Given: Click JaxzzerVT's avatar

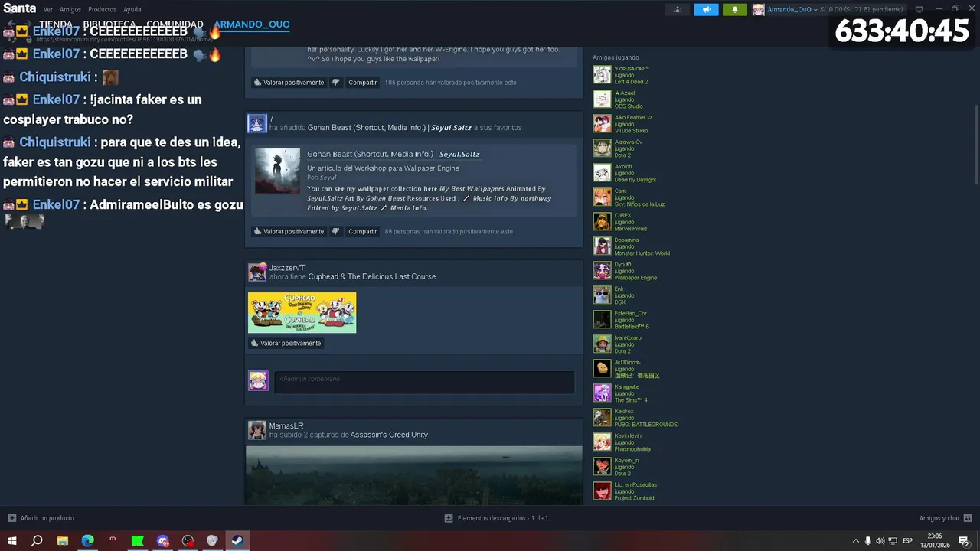Looking at the screenshot, I should [x=257, y=272].
